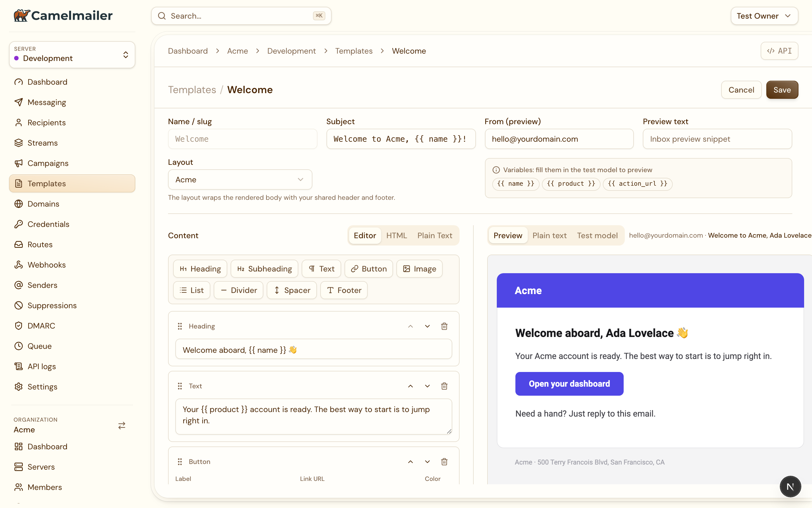Go to Development in the breadcrumb

[291, 51]
